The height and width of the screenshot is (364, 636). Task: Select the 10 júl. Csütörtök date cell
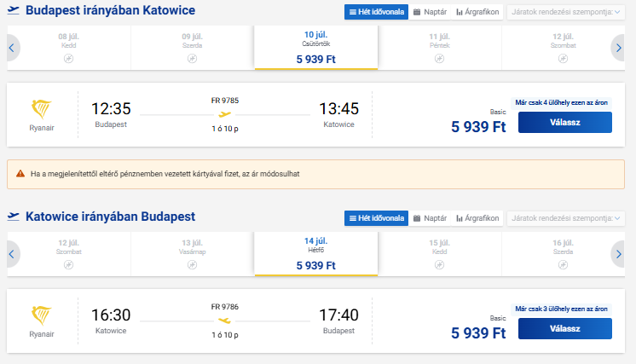[x=315, y=48]
